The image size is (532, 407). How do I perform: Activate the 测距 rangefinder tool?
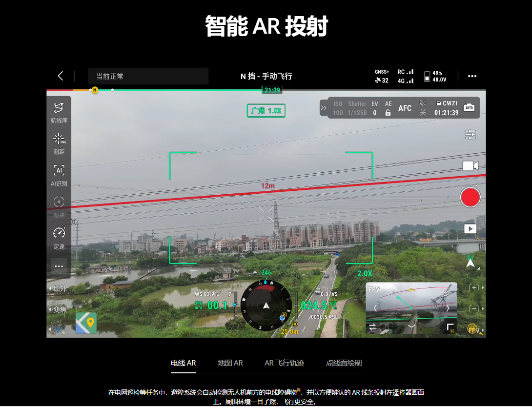click(59, 143)
